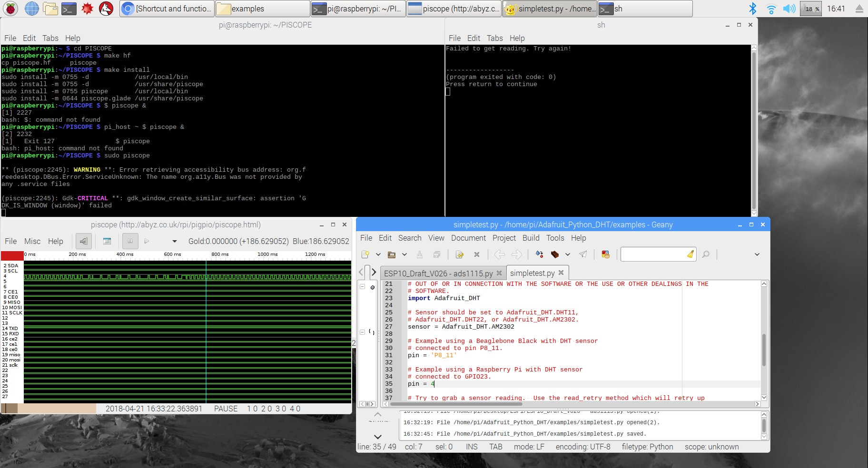Click the Bluetooth tray icon
The height and width of the screenshot is (468, 868).
click(x=753, y=9)
